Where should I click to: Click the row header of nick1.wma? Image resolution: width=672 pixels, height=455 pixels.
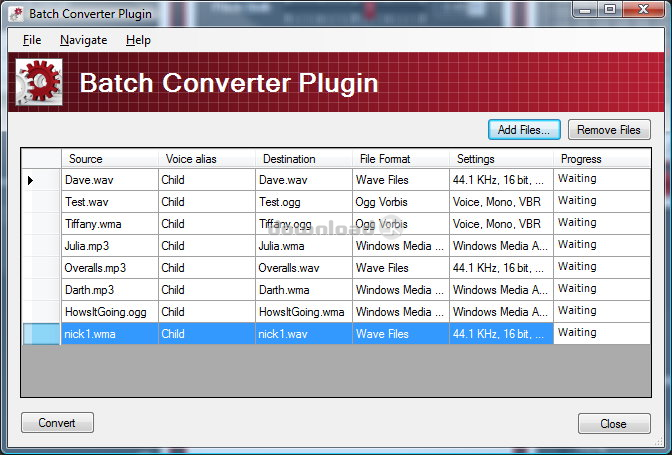click(x=41, y=334)
